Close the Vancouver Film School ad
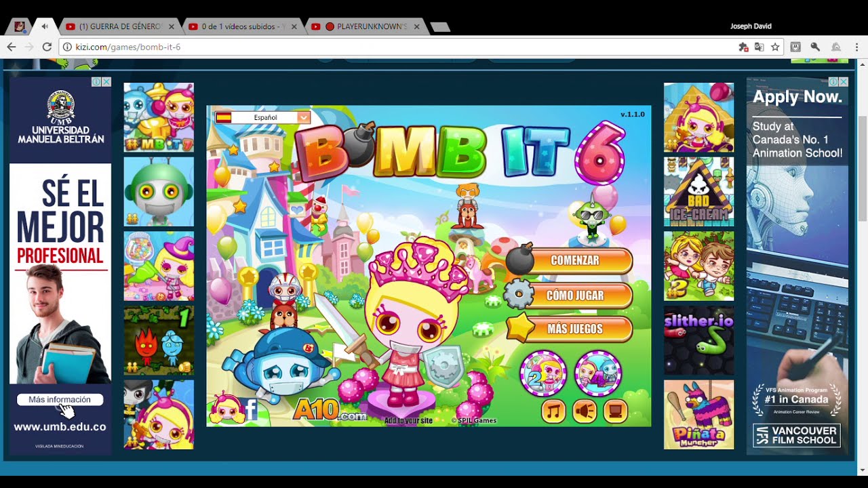Image resolution: width=868 pixels, height=488 pixels. tap(844, 82)
